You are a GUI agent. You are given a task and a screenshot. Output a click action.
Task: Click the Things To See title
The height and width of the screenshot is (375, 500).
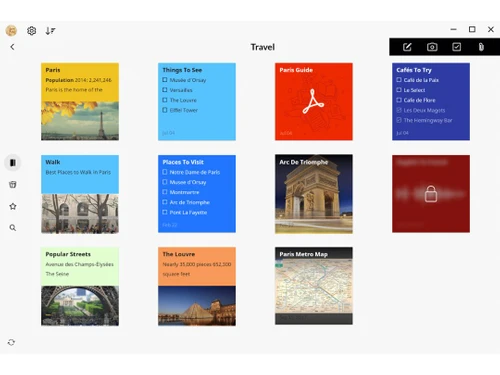coord(182,70)
